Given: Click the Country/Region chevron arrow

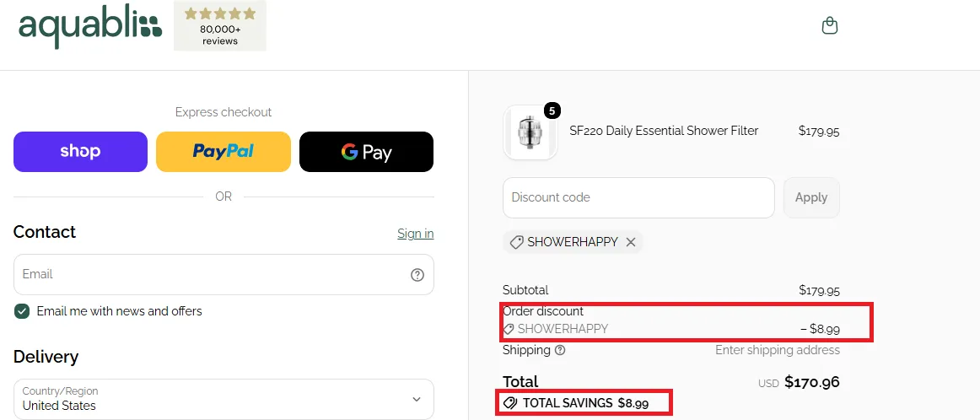Looking at the screenshot, I should [417, 399].
